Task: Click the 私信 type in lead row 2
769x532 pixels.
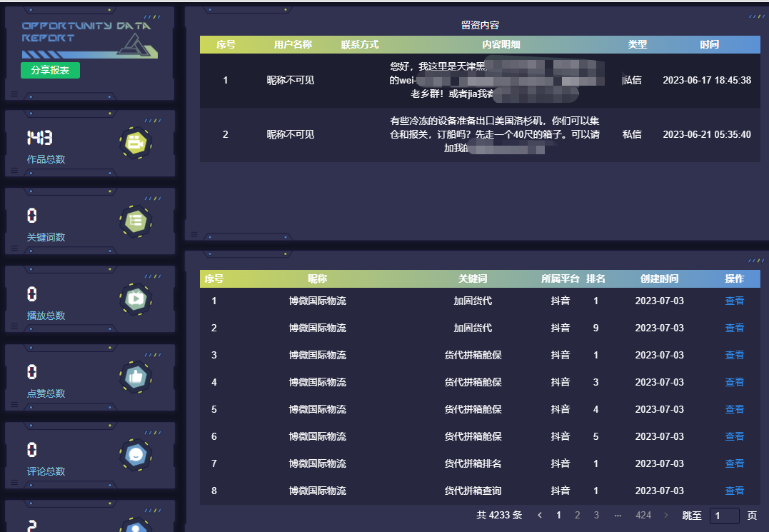Action: tap(632, 134)
